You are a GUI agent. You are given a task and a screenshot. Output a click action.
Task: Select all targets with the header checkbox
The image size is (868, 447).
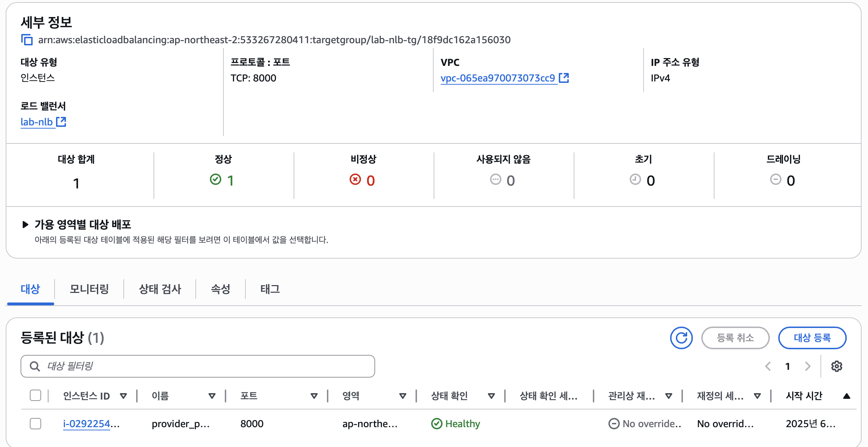[x=35, y=395]
